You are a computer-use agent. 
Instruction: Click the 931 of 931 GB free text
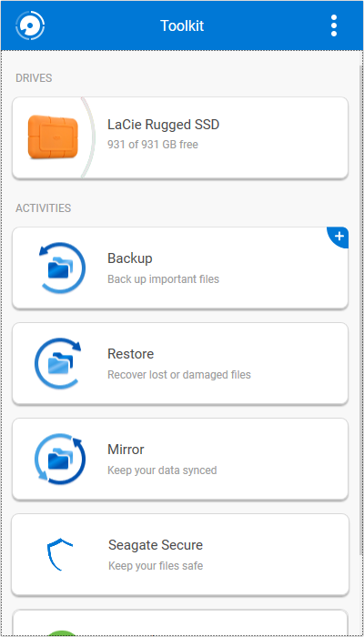coord(153,144)
